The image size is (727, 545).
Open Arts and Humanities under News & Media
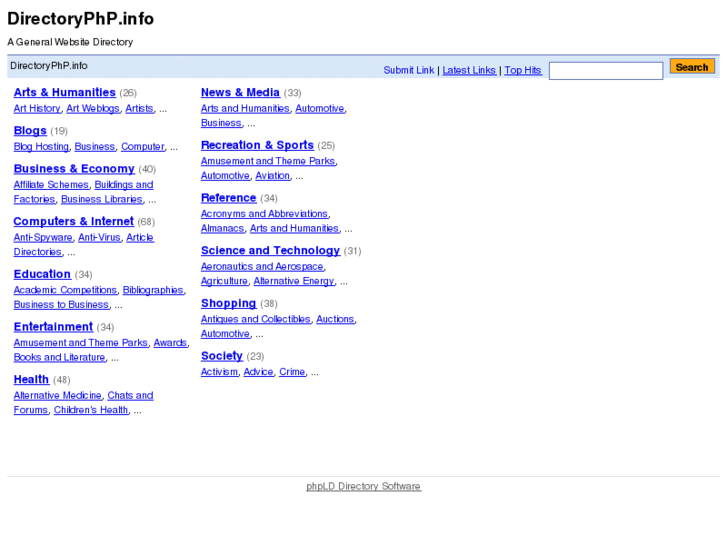click(245, 109)
